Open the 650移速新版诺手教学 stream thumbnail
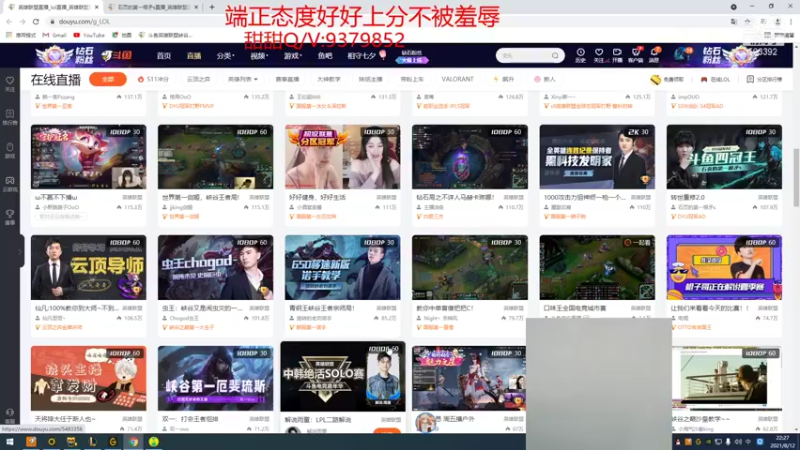 tap(342, 267)
